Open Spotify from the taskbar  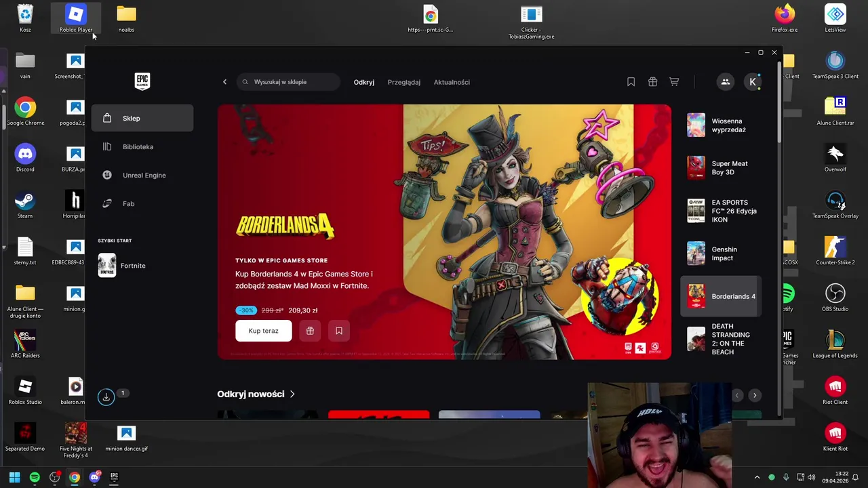35,477
